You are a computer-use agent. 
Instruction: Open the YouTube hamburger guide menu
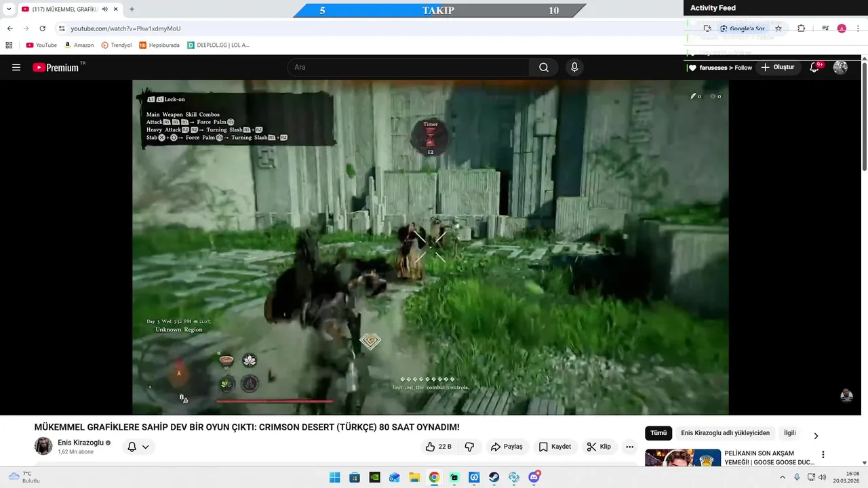tap(16, 67)
